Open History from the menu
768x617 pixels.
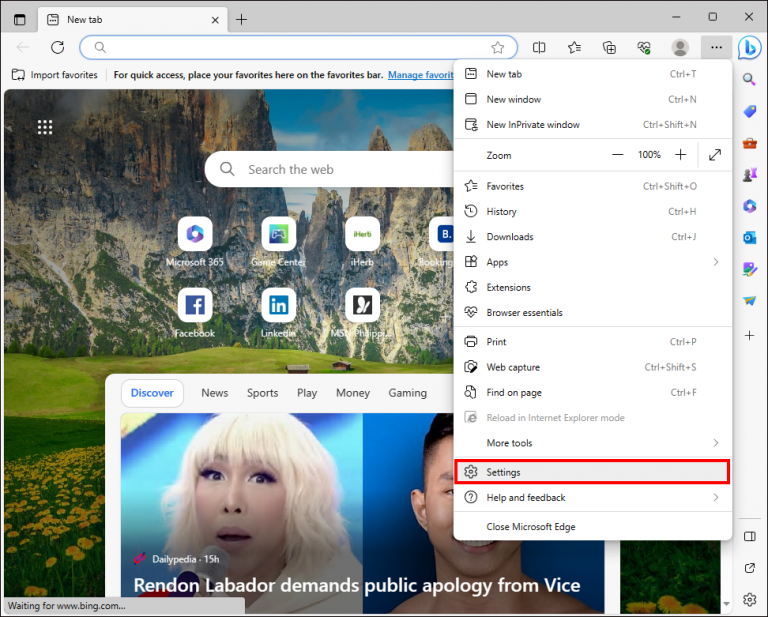coord(593,212)
